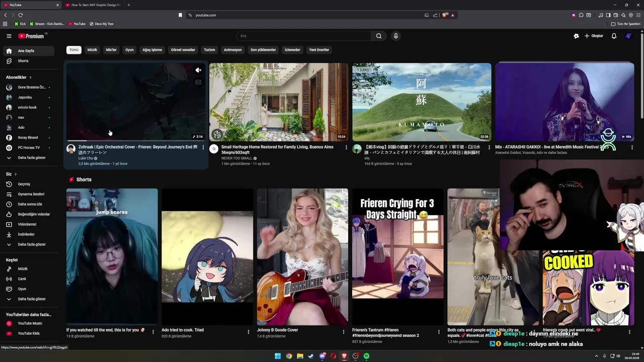Open Daha sonra izle list
The width and height of the screenshot is (644, 362).
(28, 204)
